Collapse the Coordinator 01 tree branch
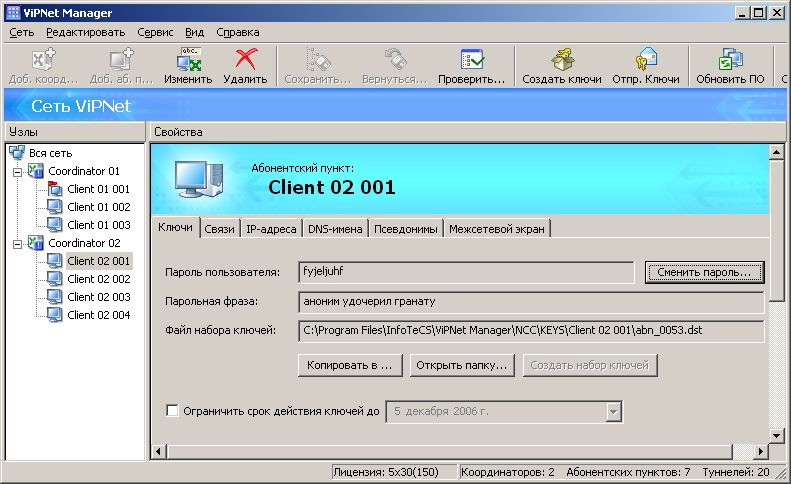Image resolution: width=791 pixels, height=484 pixels. point(18,172)
